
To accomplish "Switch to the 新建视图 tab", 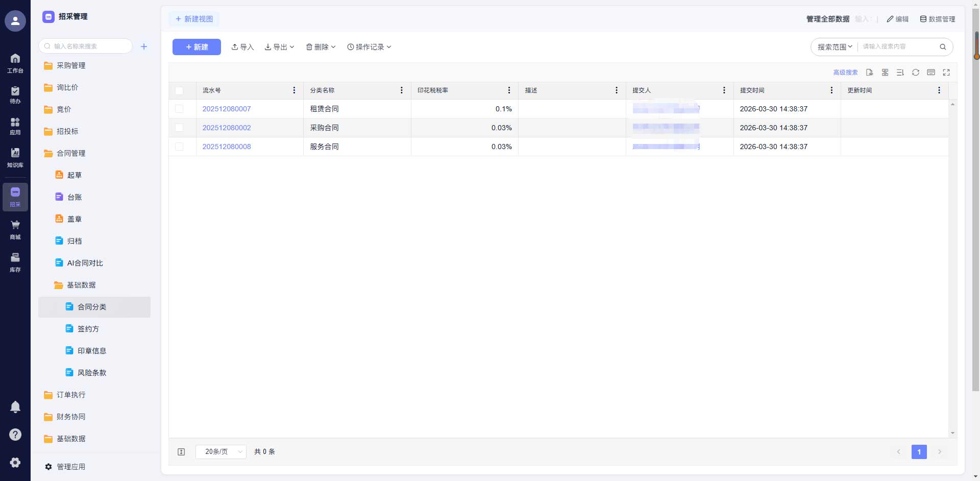I will (194, 19).
